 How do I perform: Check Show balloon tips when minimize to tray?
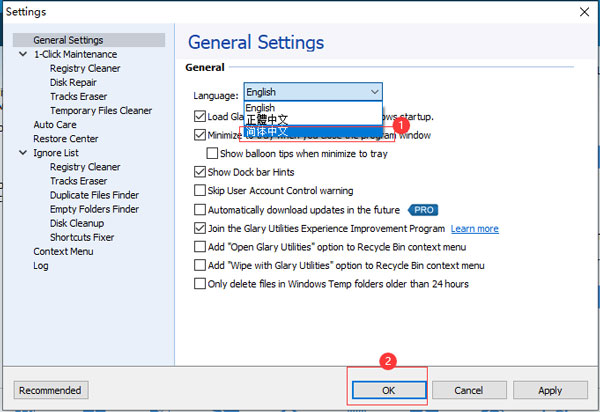(x=212, y=154)
